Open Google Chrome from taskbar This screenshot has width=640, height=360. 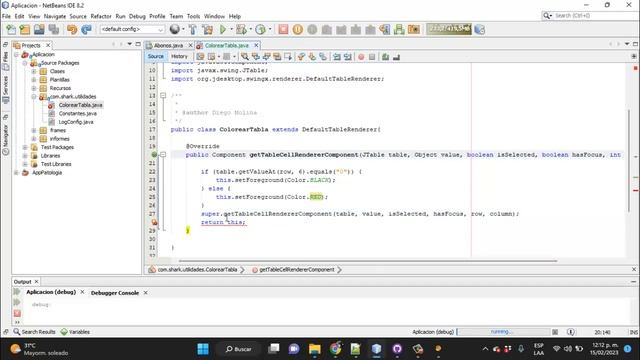coord(335,349)
